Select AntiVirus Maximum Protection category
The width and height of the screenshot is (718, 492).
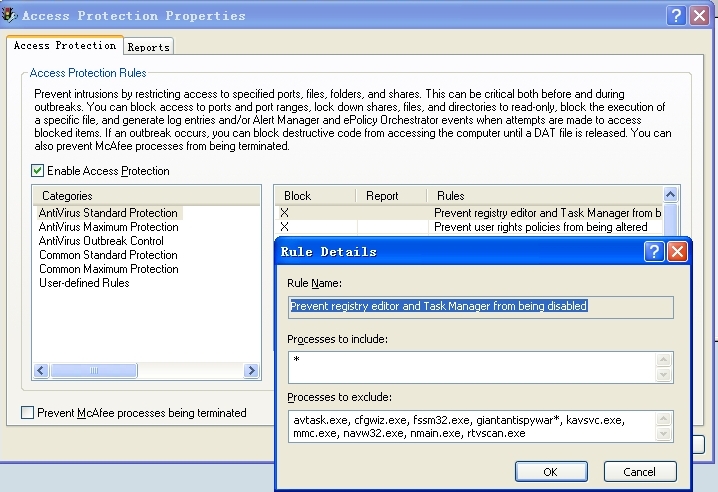click(x=108, y=227)
